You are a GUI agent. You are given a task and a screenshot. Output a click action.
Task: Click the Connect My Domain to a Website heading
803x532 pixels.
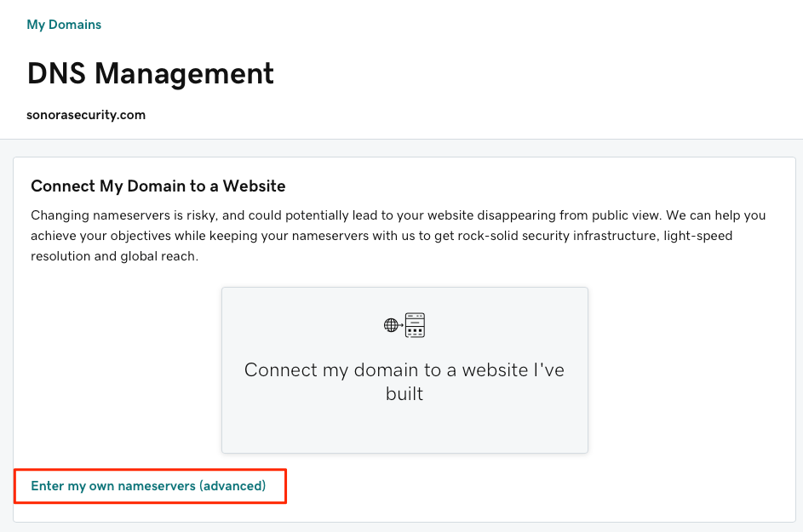pyautogui.click(x=158, y=186)
